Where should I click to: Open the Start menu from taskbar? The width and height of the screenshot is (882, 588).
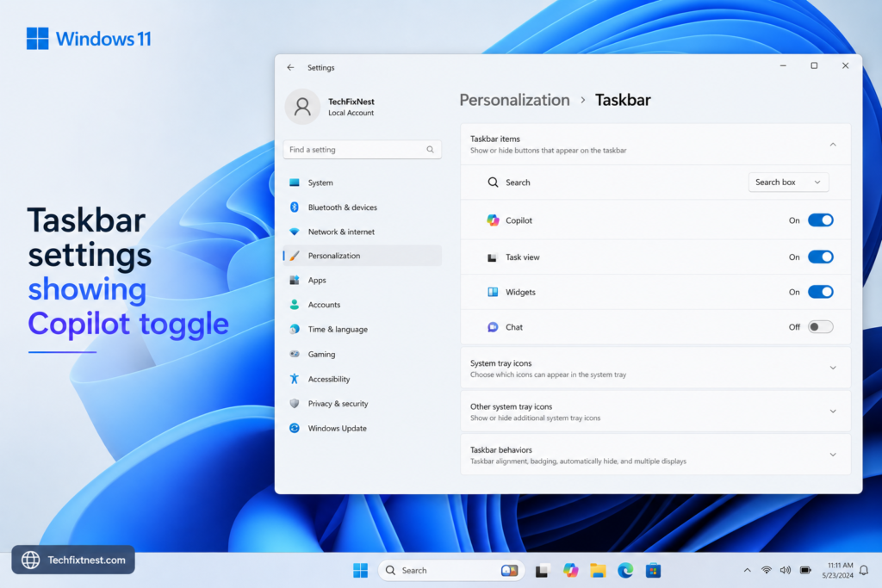(x=361, y=571)
